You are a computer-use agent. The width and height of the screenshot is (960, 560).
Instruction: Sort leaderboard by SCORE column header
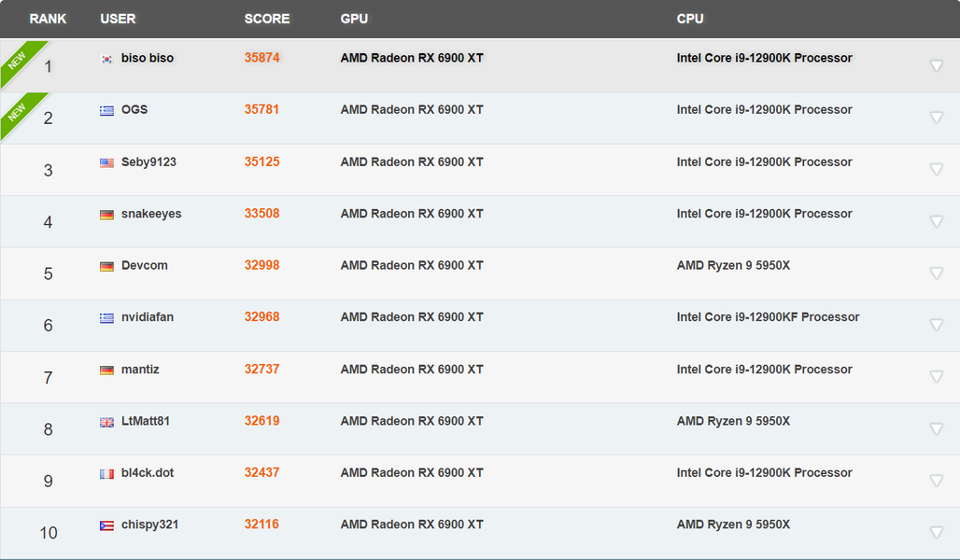tap(267, 19)
